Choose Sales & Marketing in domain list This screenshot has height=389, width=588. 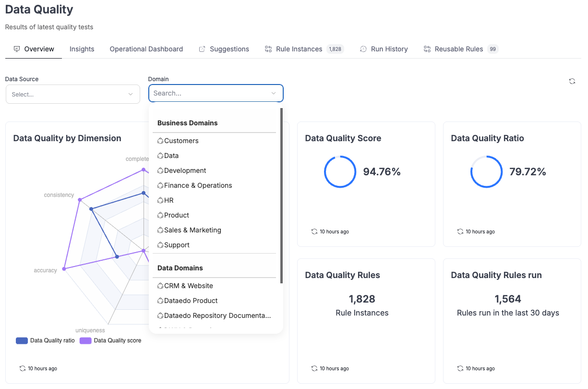click(x=214, y=230)
